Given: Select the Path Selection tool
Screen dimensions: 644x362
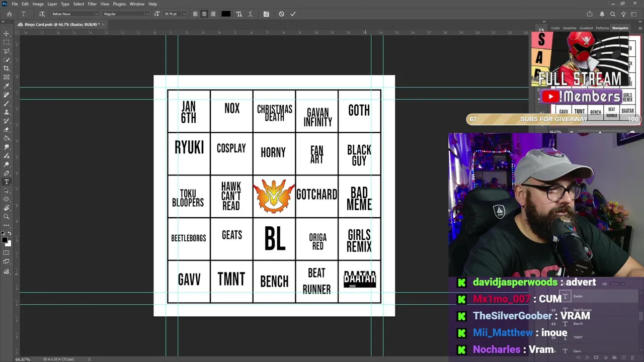Looking at the screenshot, I should tap(7, 191).
